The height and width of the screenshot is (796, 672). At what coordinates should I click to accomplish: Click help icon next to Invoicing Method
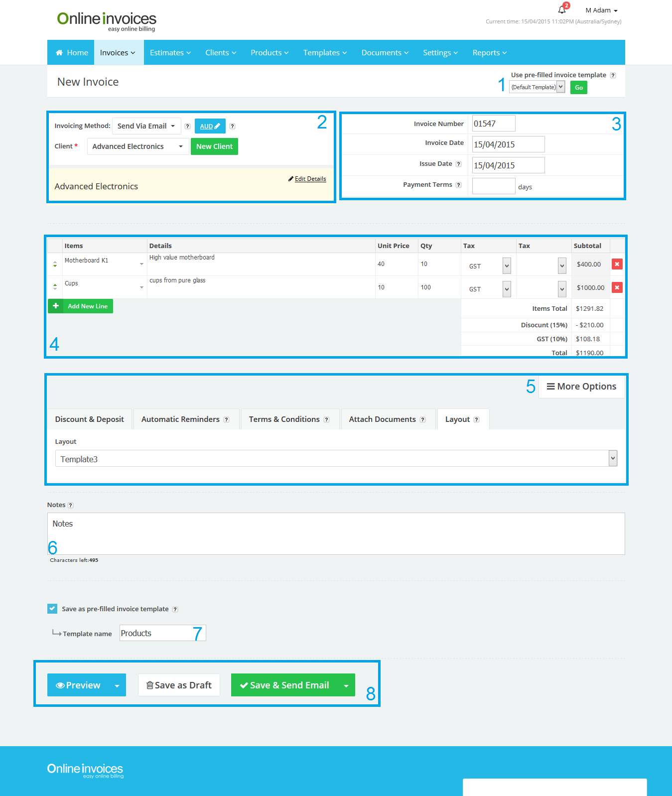(187, 127)
